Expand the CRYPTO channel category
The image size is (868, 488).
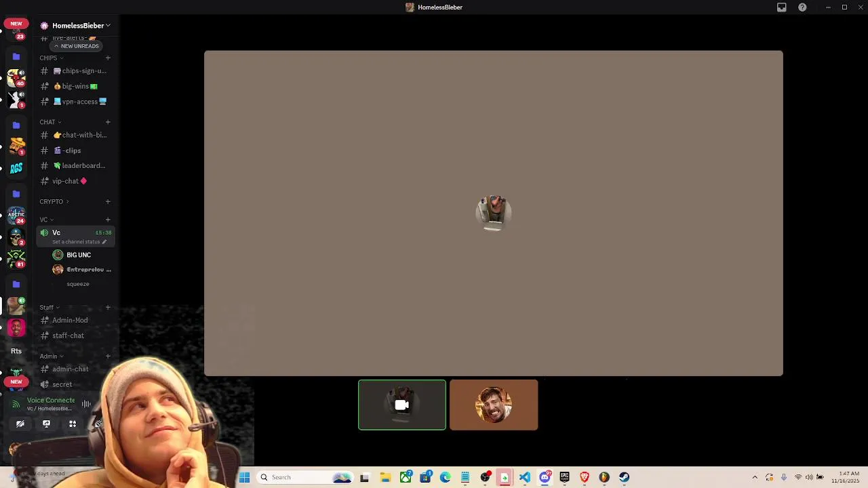(54, 201)
